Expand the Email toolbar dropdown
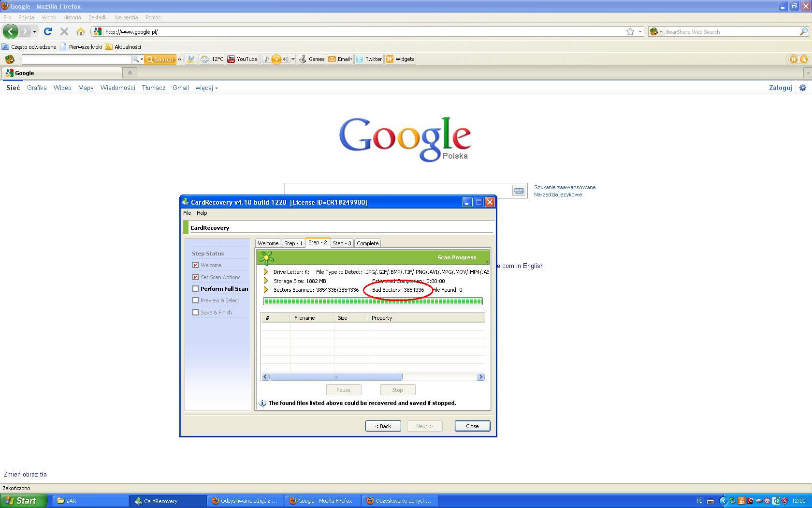The height and width of the screenshot is (508, 812). [x=351, y=59]
